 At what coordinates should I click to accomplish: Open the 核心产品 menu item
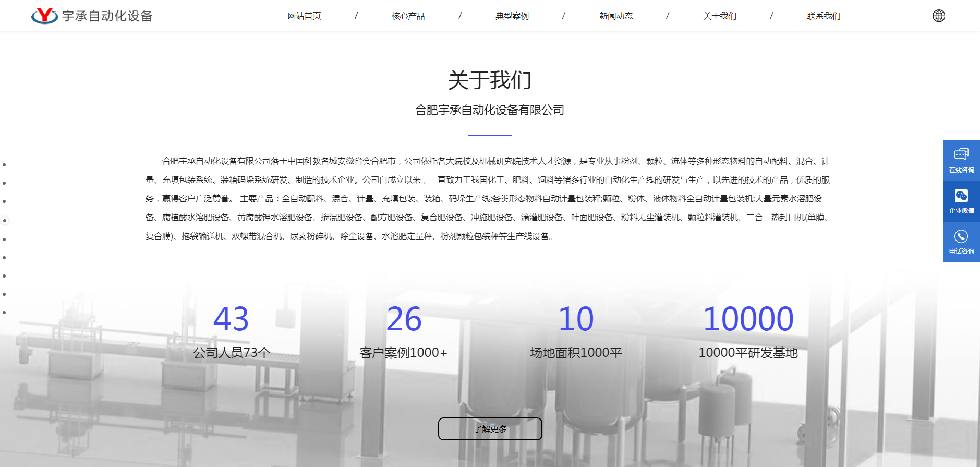click(x=408, y=16)
